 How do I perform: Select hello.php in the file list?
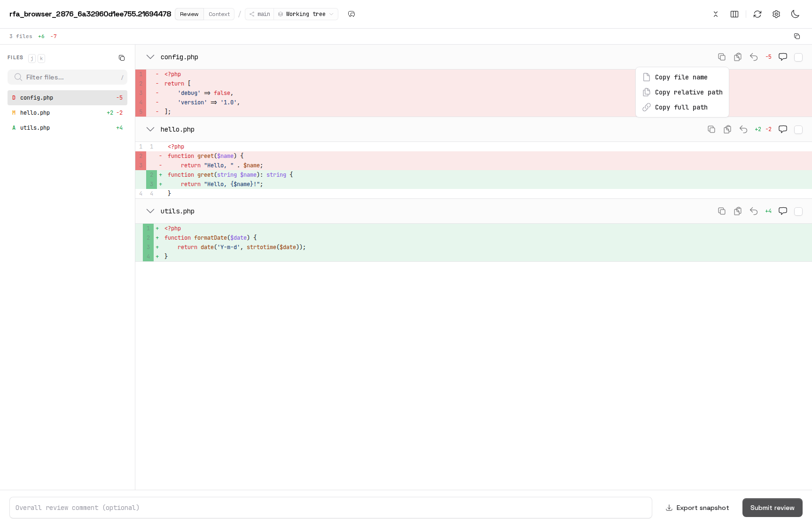tap(67, 113)
